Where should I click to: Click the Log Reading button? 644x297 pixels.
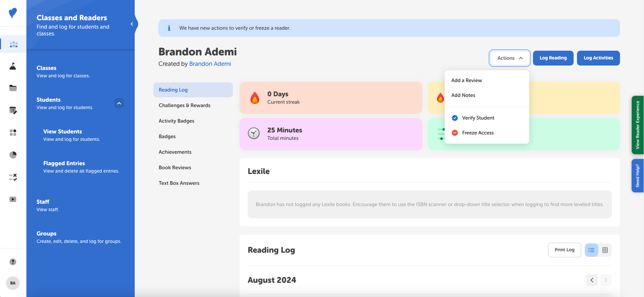(553, 58)
